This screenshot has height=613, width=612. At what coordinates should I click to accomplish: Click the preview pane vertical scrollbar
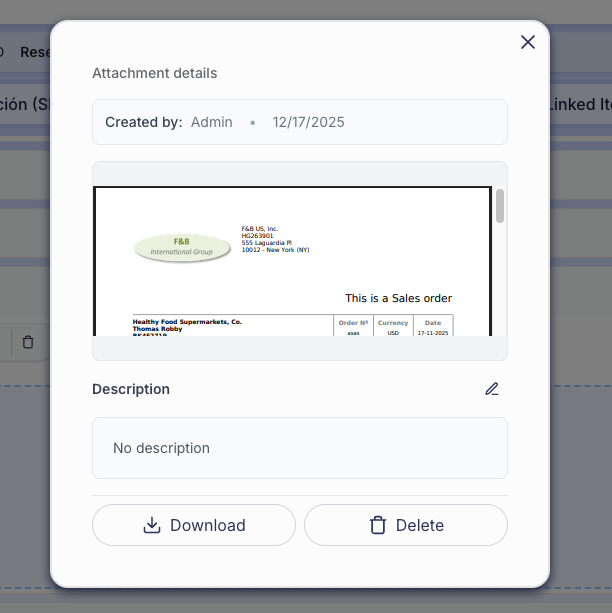(499, 206)
